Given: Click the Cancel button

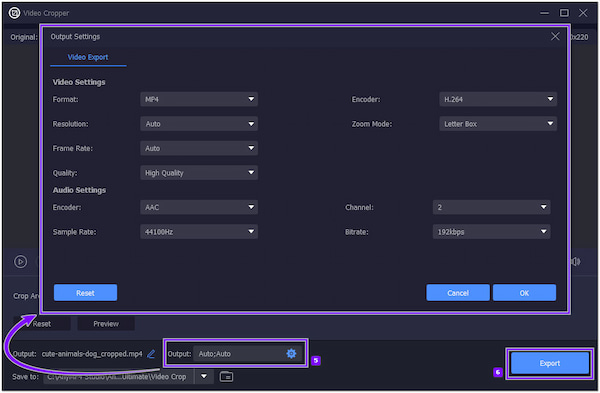Looking at the screenshot, I should coord(458,293).
